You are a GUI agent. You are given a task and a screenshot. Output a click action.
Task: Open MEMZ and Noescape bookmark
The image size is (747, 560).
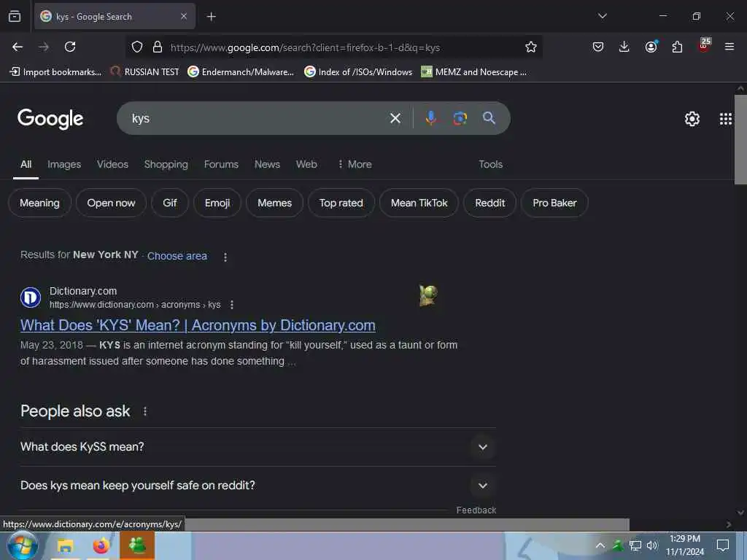pos(474,72)
